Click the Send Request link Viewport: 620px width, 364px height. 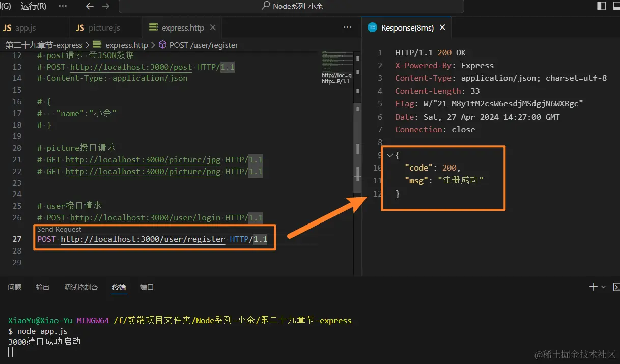[59, 230]
